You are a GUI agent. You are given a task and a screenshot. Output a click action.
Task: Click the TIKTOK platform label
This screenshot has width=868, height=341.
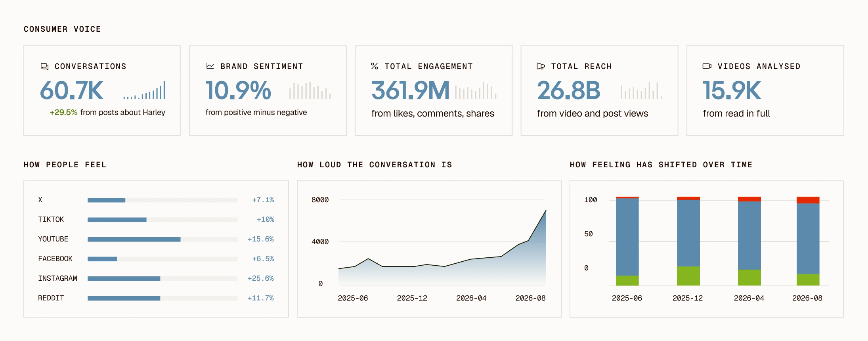[x=51, y=219]
